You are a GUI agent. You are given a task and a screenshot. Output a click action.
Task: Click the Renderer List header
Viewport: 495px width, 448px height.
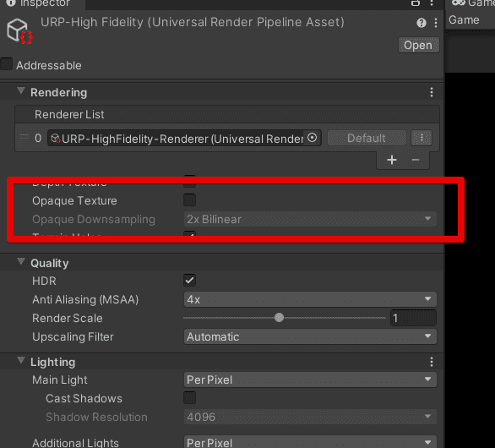click(227, 114)
